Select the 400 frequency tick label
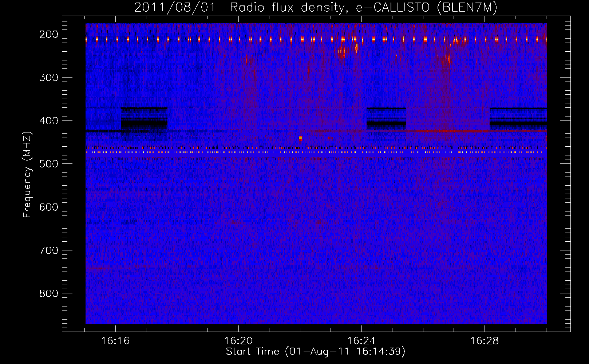The height and width of the screenshot is (364, 589). coord(49,121)
